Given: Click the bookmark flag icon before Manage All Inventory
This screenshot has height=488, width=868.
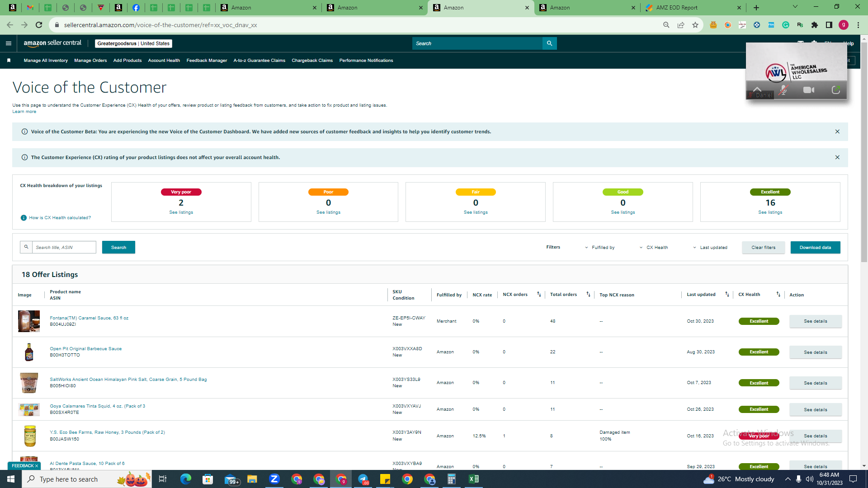Looking at the screenshot, I should click(x=9, y=60).
